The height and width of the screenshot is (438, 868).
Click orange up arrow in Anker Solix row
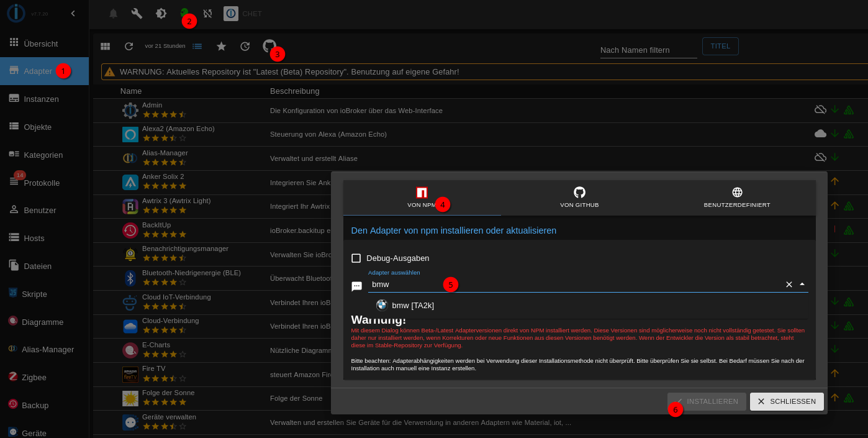point(834,181)
